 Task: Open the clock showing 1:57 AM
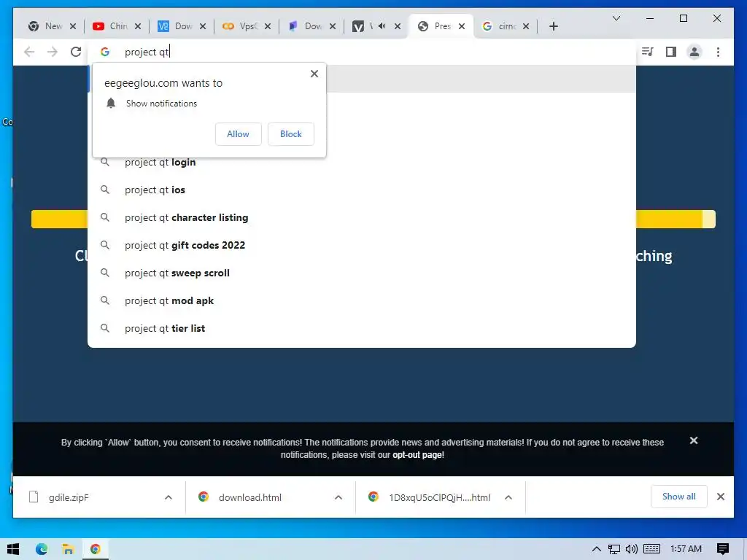[x=686, y=549]
